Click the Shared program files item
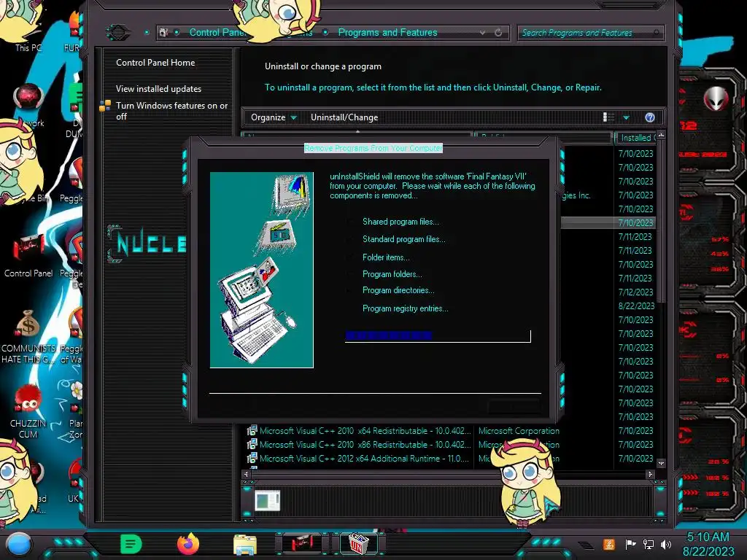The height and width of the screenshot is (560, 747). click(400, 222)
